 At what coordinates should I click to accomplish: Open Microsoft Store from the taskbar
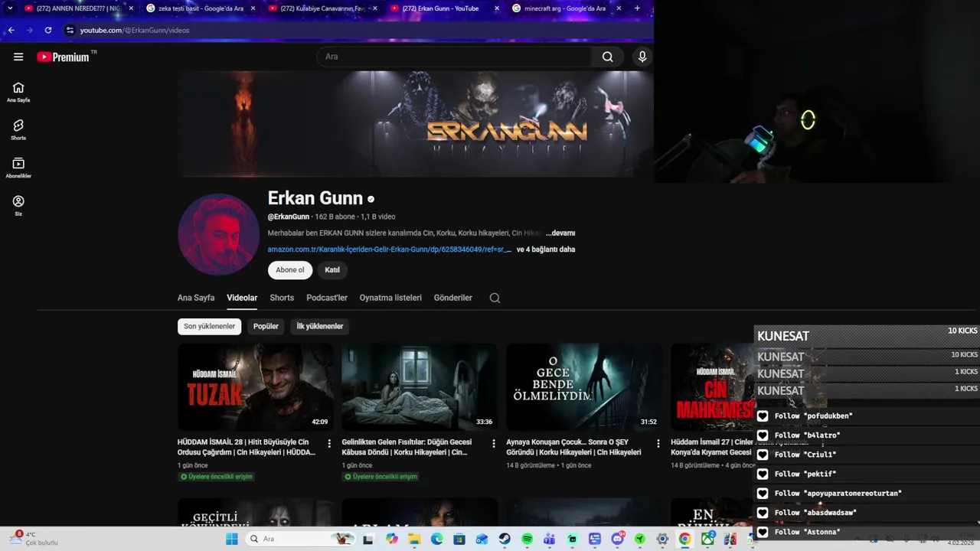click(x=459, y=539)
